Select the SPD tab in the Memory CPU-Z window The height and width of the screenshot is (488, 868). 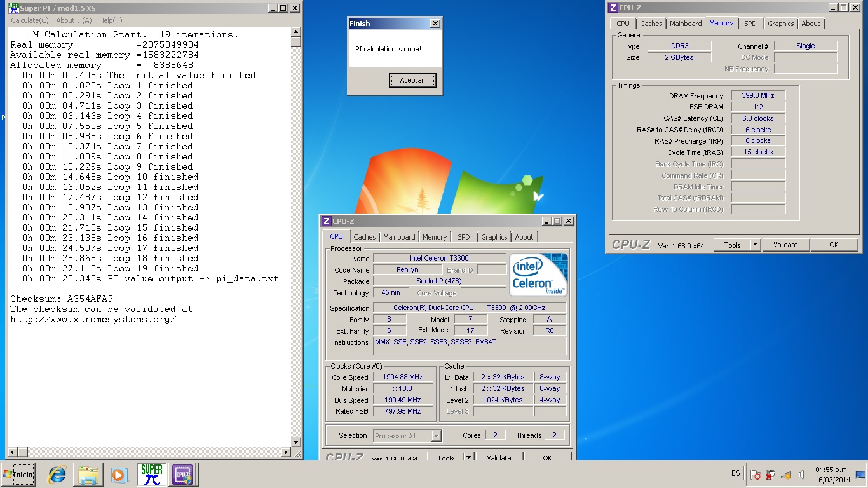(750, 24)
